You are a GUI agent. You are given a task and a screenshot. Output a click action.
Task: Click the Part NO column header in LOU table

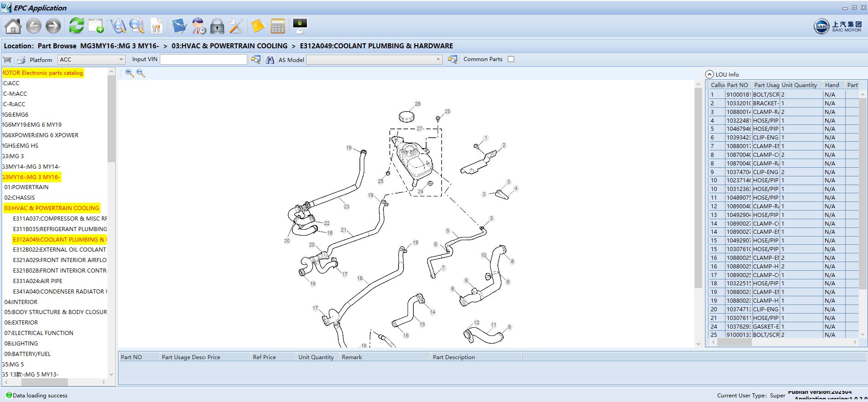click(738, 85)
